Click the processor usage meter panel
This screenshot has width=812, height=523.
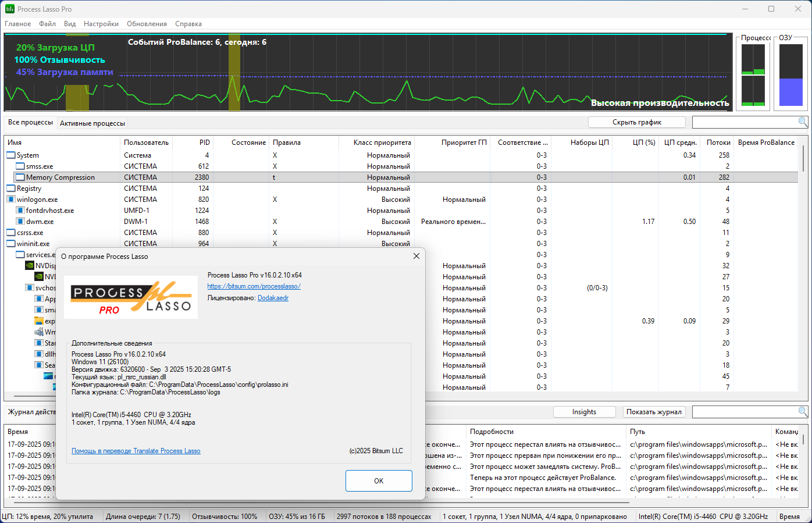click(753, 76)
